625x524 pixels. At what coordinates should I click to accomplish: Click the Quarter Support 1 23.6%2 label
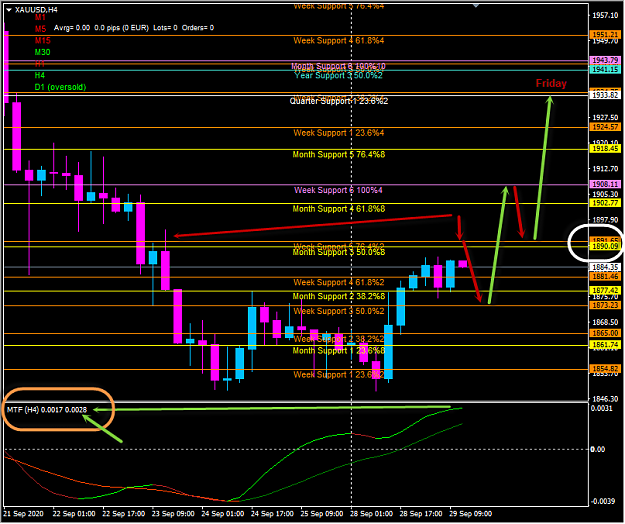(339, 102)
